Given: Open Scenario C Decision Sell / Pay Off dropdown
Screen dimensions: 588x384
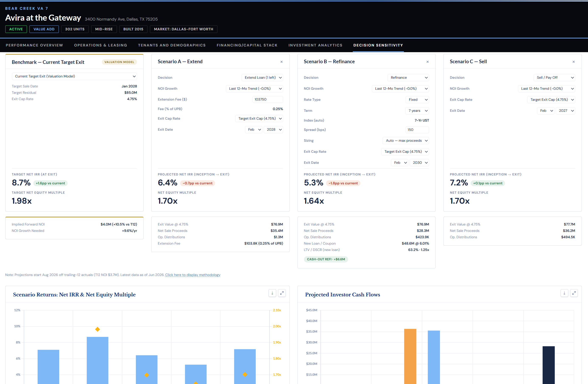Looking at the screenshot, I should pyautogui.click(x=554, y=78).
